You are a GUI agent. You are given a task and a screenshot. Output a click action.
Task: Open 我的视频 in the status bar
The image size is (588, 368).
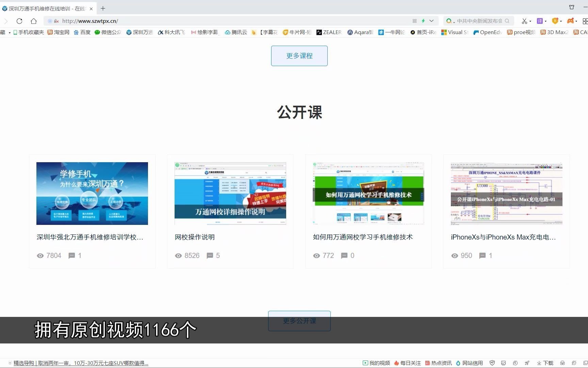click(376, 363)
